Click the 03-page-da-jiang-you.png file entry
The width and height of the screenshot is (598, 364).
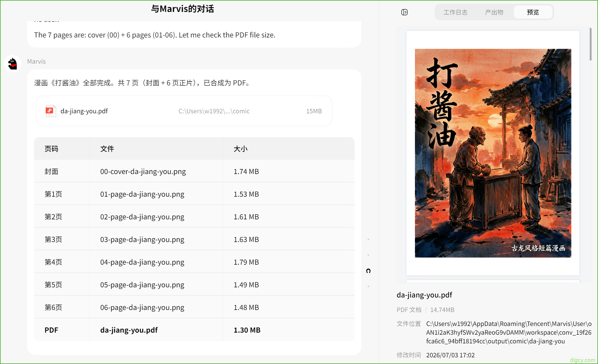point(142,239)
